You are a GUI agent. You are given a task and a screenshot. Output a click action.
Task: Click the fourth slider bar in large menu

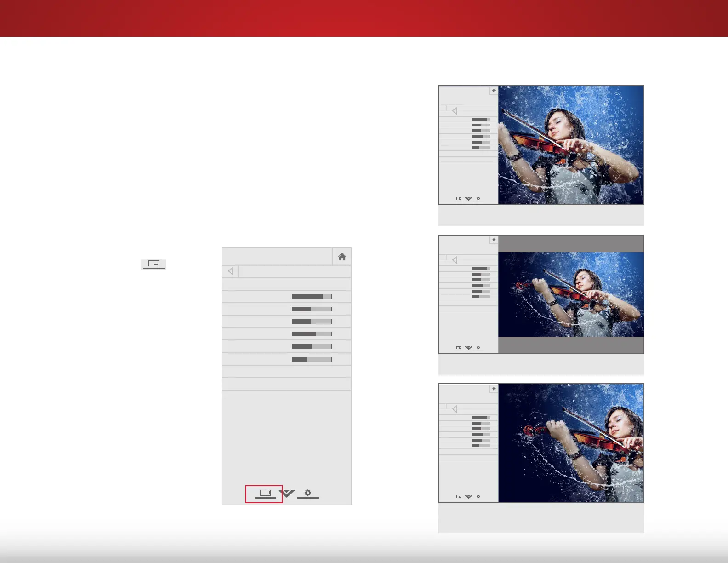312,334
